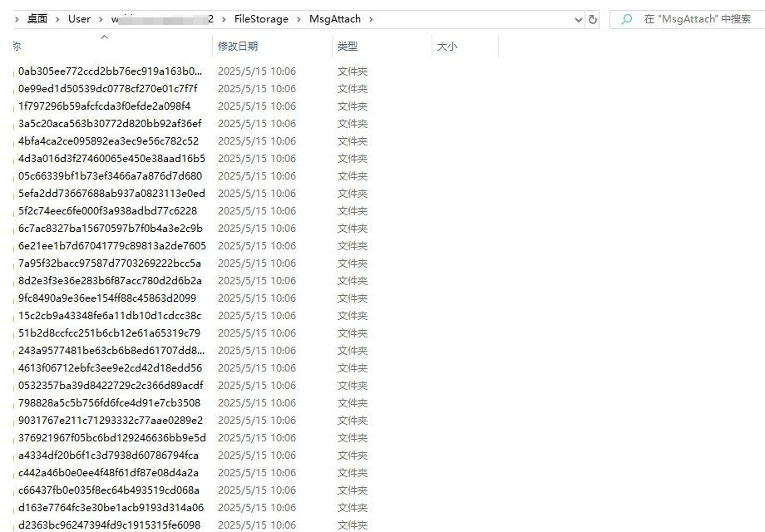The height and width of the screenshot is (532, 765).
Task: Select folder 5efa2dd73667688ab937a0823113e0ed
Action: [111, 194]
